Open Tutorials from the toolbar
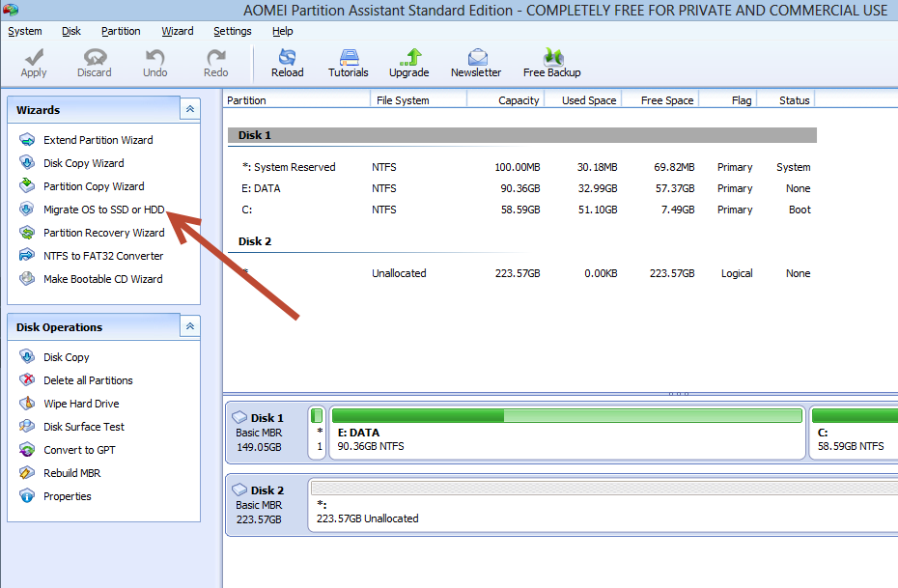The image size is (898, 588). pyautogui.click(x=348, y=58)
